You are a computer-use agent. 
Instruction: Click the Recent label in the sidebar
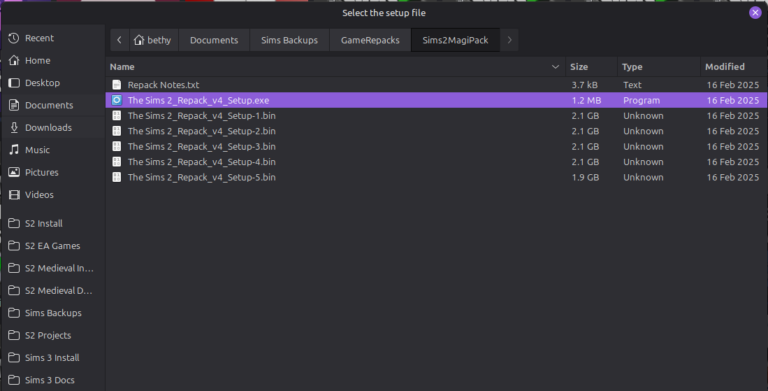[39, 38]
